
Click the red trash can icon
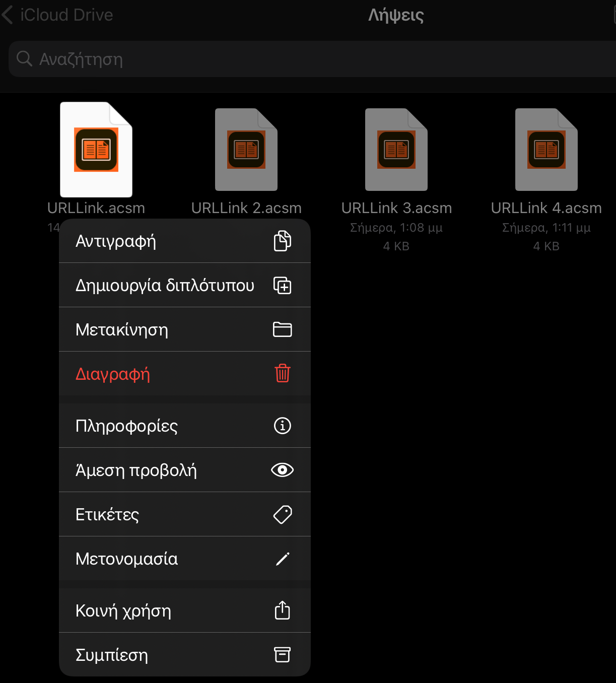pyautogui.click(x=283, y=373)
